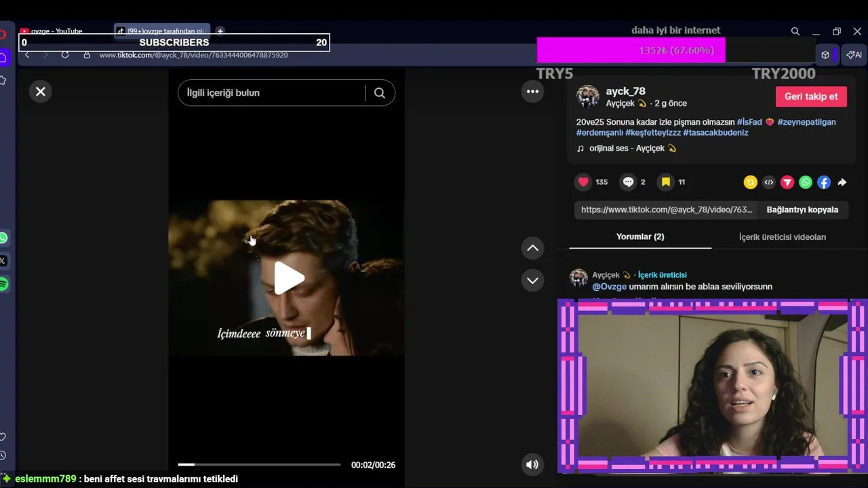Select the TikTok '(99+)ovzge tarafından' browser tab
This screenshot has height=488, width=868.
click(161, 31)
